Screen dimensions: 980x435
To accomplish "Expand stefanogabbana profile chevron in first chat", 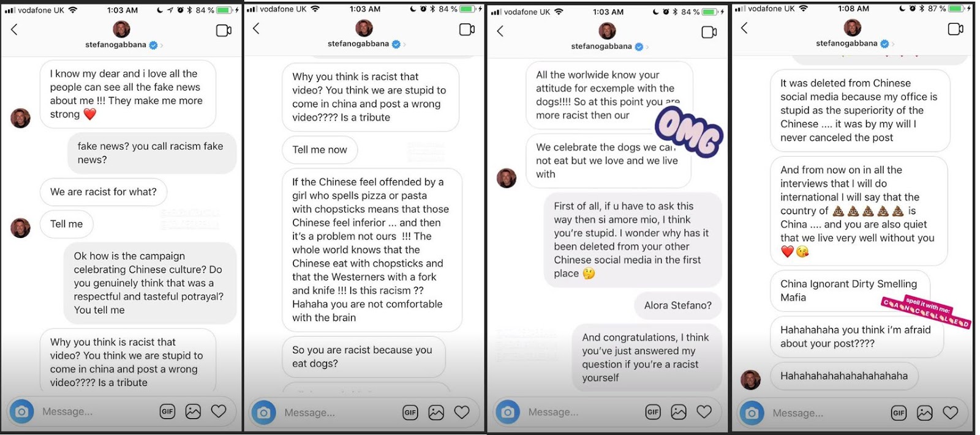I will pos(162,45).
